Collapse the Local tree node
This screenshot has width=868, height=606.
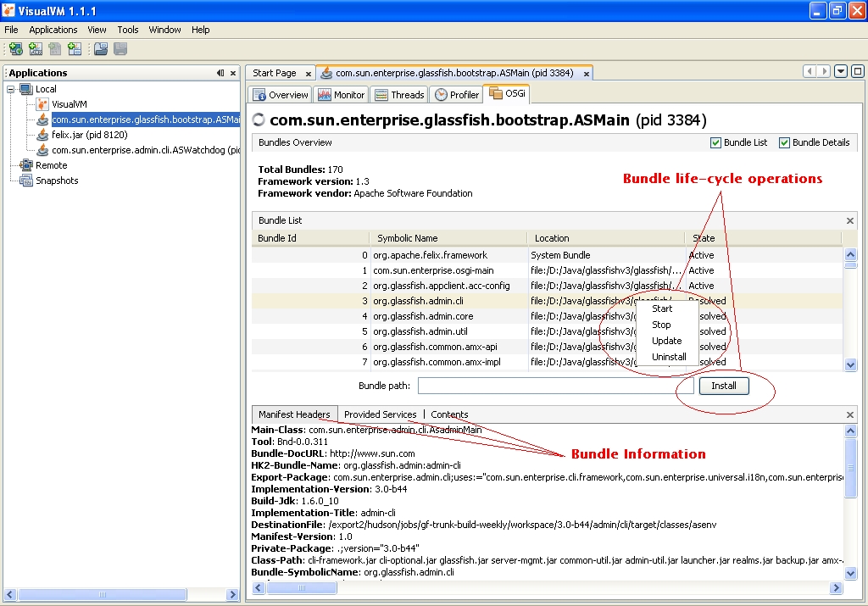[10, 89]
